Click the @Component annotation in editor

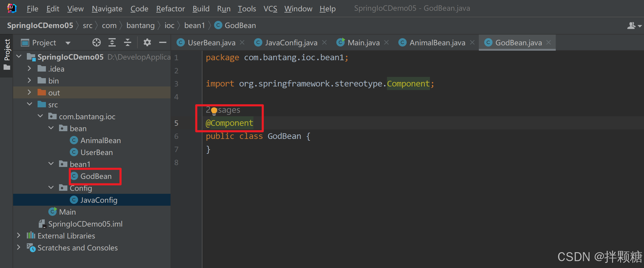[x=229, y=123]
